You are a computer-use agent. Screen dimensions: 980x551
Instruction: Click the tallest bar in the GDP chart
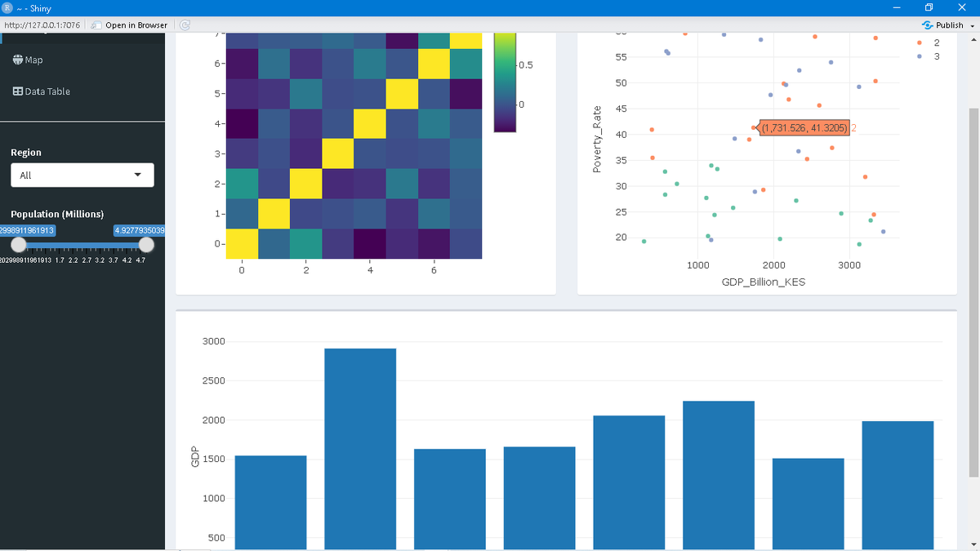pos(360,449)
